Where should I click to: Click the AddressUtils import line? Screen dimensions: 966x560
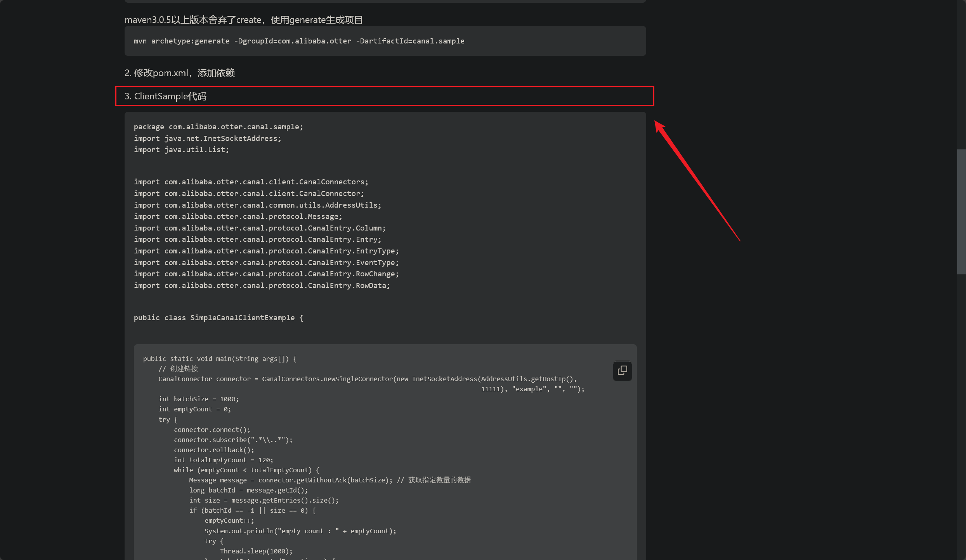point(258,205)
